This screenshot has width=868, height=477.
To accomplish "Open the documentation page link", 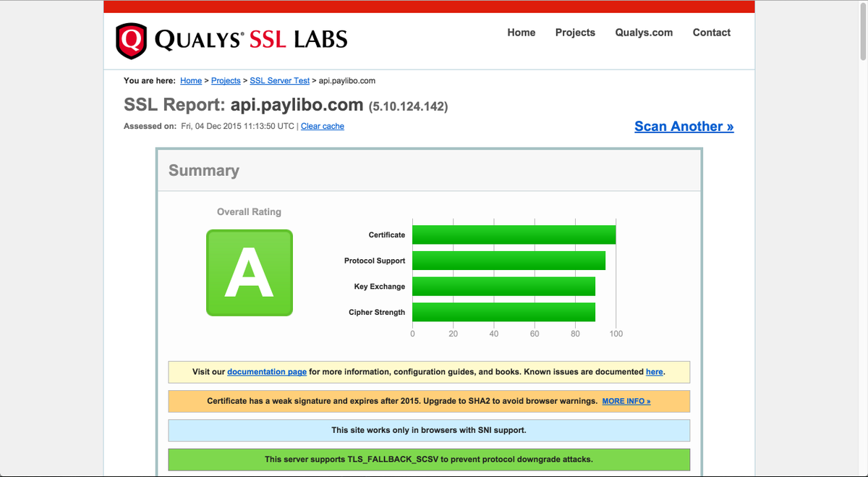I will pos(267,372).
